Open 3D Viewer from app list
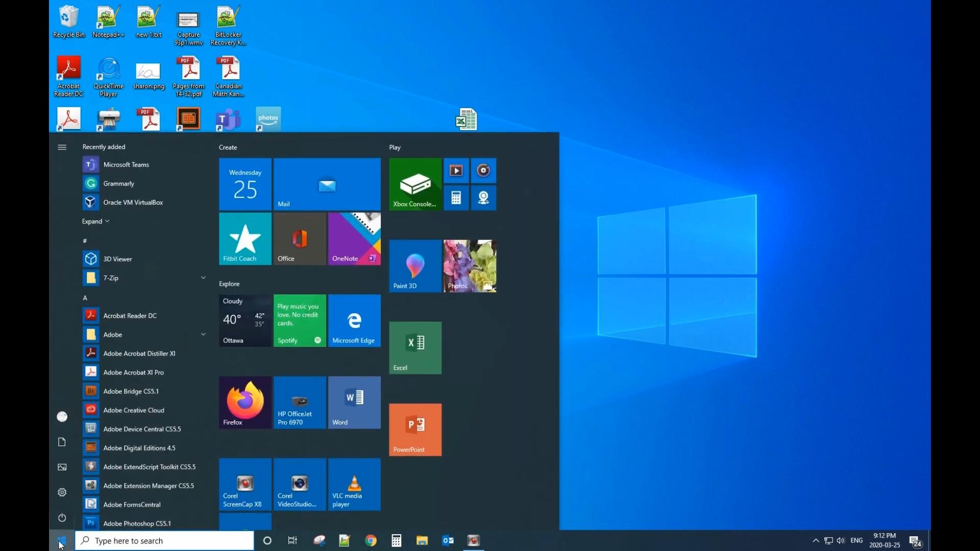 [x=144, y=259]
